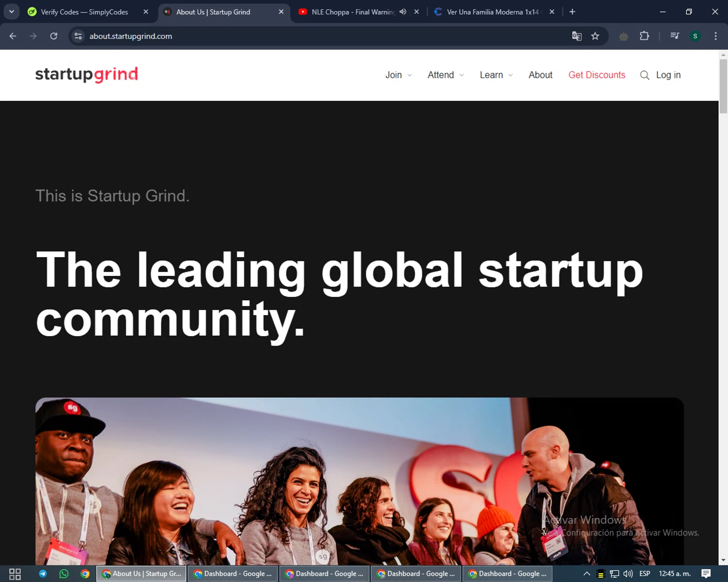Click the page vertical scrollbar thumb
Image resolution: width=728 pixels, height=582 pixels.
723,86
